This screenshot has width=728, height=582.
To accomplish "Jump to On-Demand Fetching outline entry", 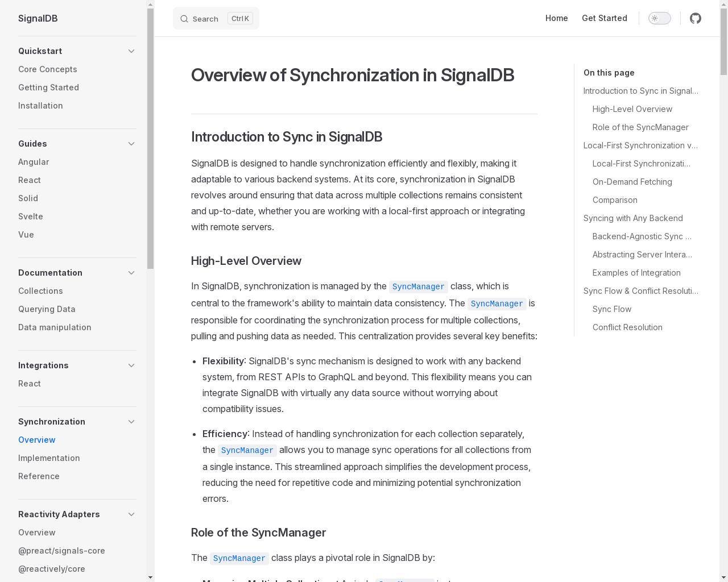I will (632, 182).
